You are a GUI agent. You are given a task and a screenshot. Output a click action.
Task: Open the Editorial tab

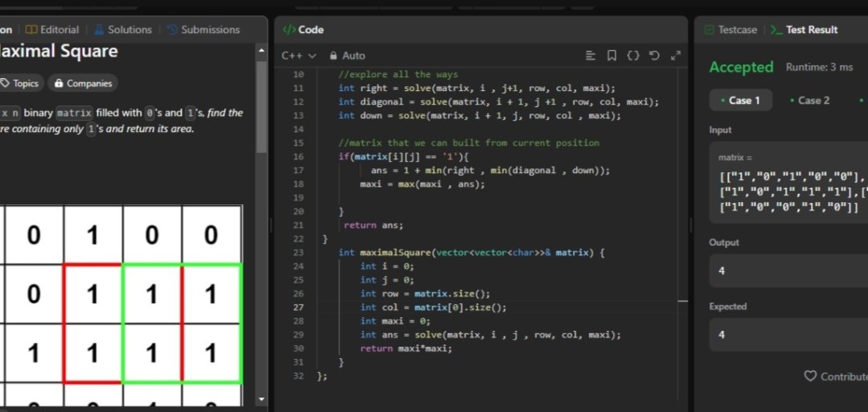click(52, 30)
